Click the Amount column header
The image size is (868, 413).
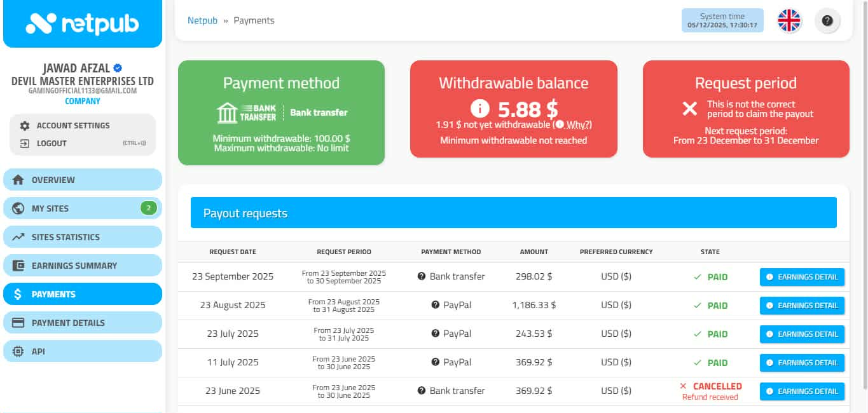[x=534, y=252]
